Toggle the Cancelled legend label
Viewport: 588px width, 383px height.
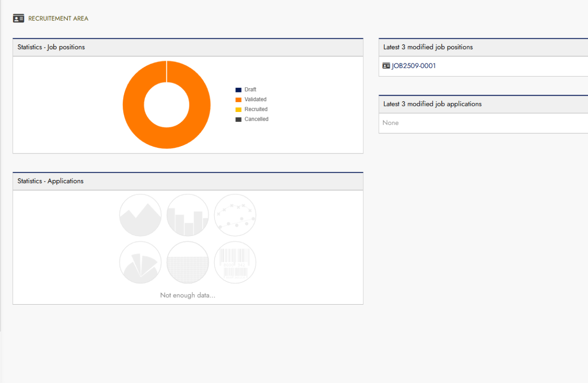tap(256, 119)
